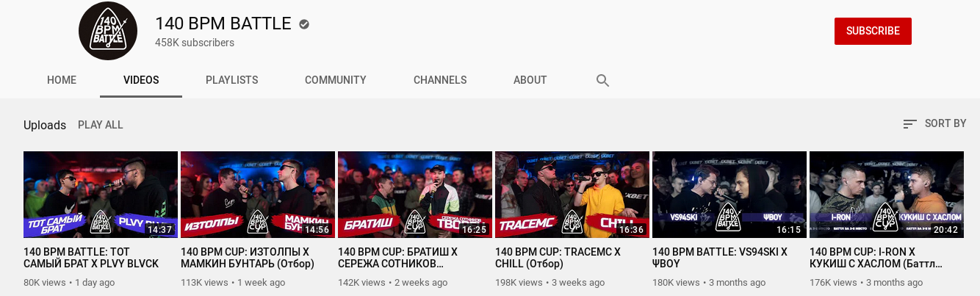The image size is (980, 296).
Task: Open the I-RON X КУКИШ С ХАСЛОМ thumbnail
Action: (x=887, y=195)
